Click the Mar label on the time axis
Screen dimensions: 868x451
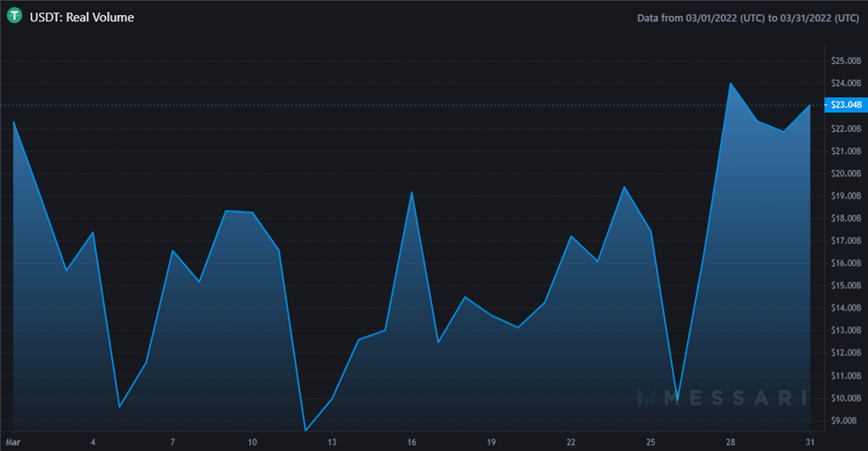[12, 442]
